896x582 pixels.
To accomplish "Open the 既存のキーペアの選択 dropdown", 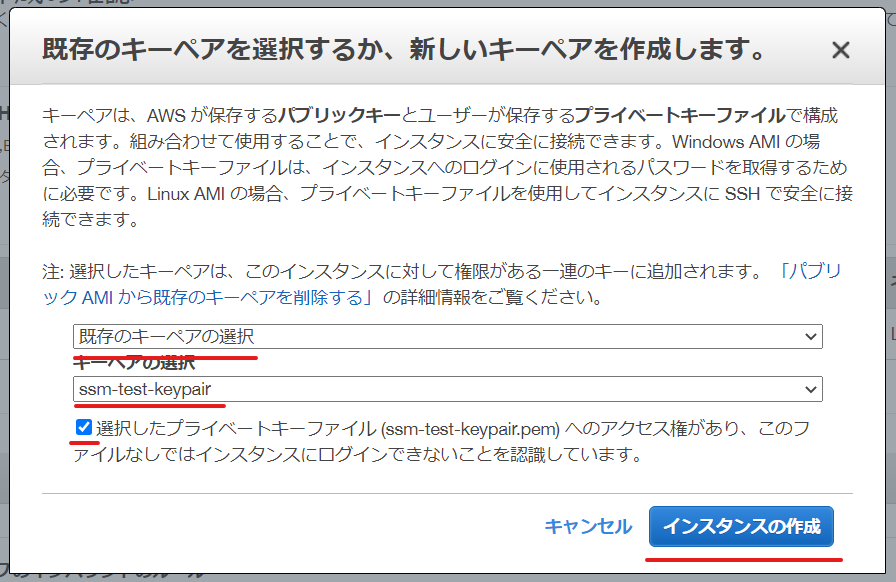I will pos(447,336).
